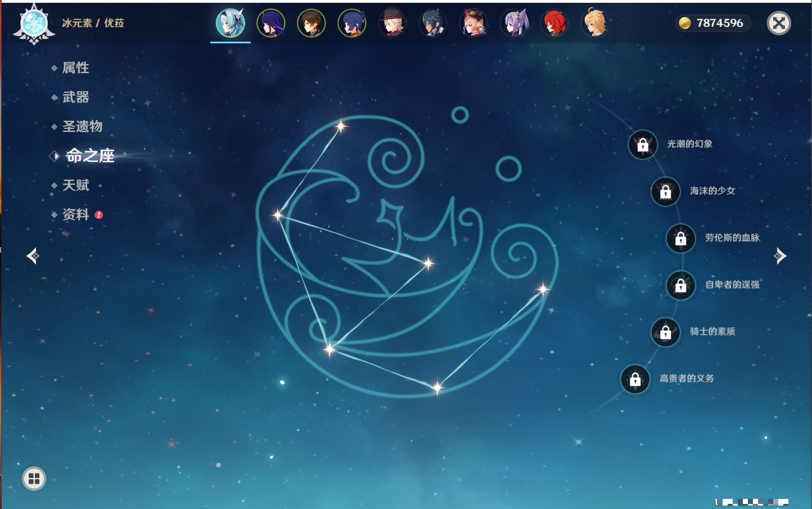This screenshot has height=509, width=812.
Task: Click the lock icon for 自卑者的逞强
Action: (x=680, y=286)
